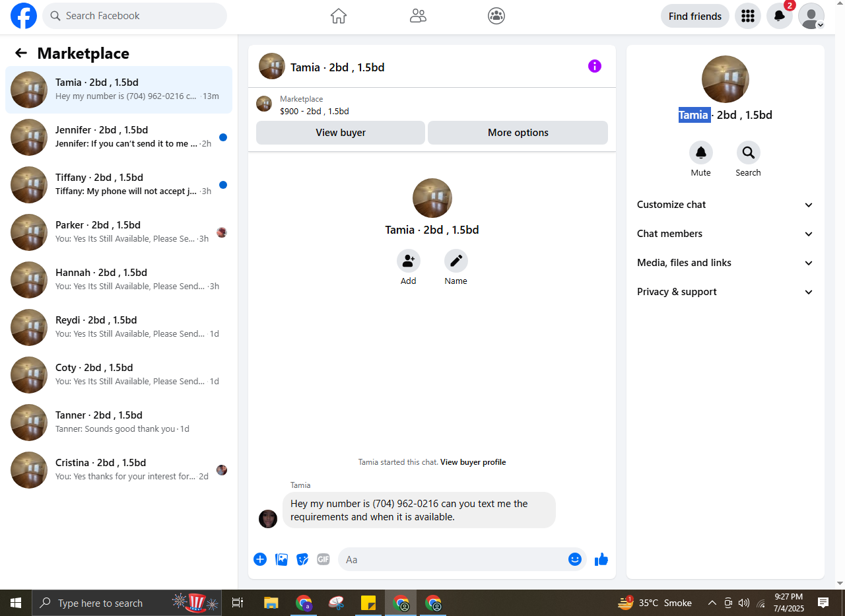Attach a photo using the image icon
Screen dimensions: 845x616
[x=281, y=559]
